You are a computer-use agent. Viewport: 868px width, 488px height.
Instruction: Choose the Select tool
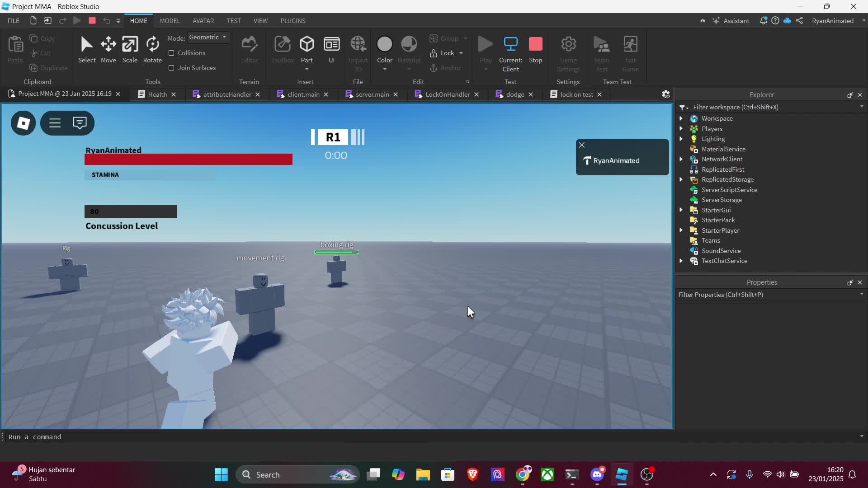(x=87, y=50)
